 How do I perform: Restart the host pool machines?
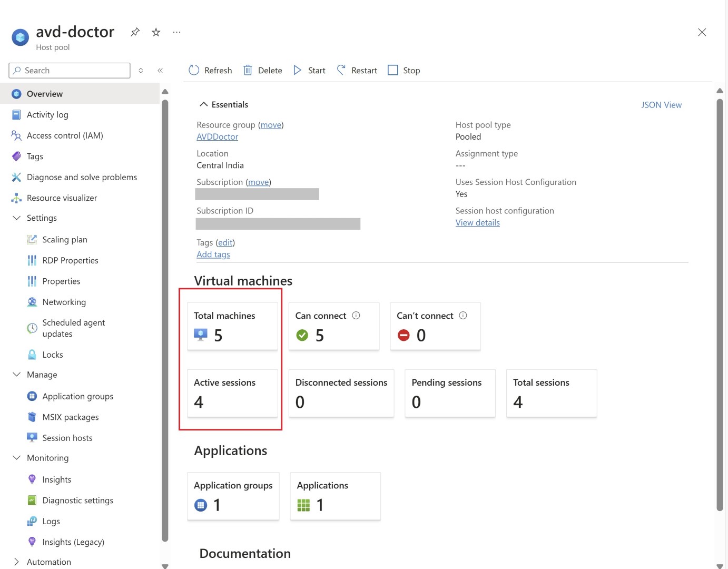point(357,70)
